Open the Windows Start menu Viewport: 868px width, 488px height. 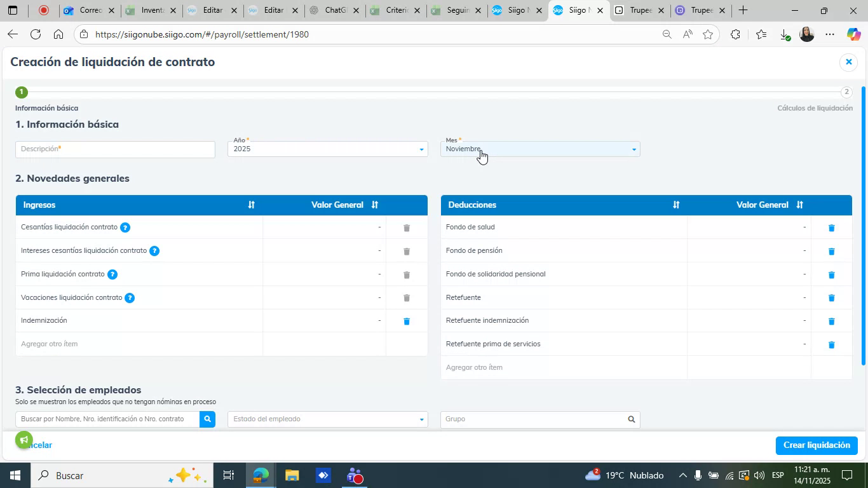[x=14, y=475]
